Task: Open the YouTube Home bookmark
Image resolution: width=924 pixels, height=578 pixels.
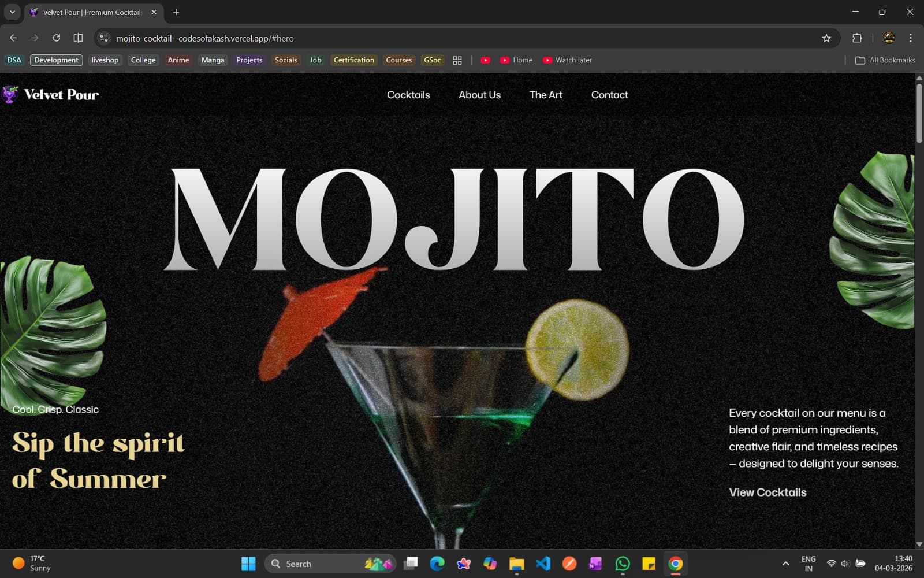Action: (x=516, y=60)
